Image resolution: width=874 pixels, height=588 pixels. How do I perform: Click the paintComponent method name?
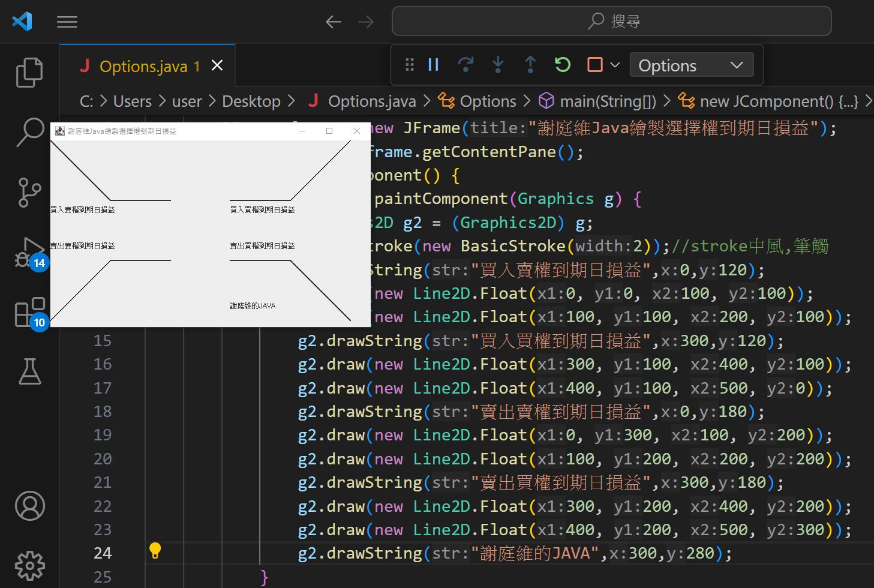tap(441, 199)
